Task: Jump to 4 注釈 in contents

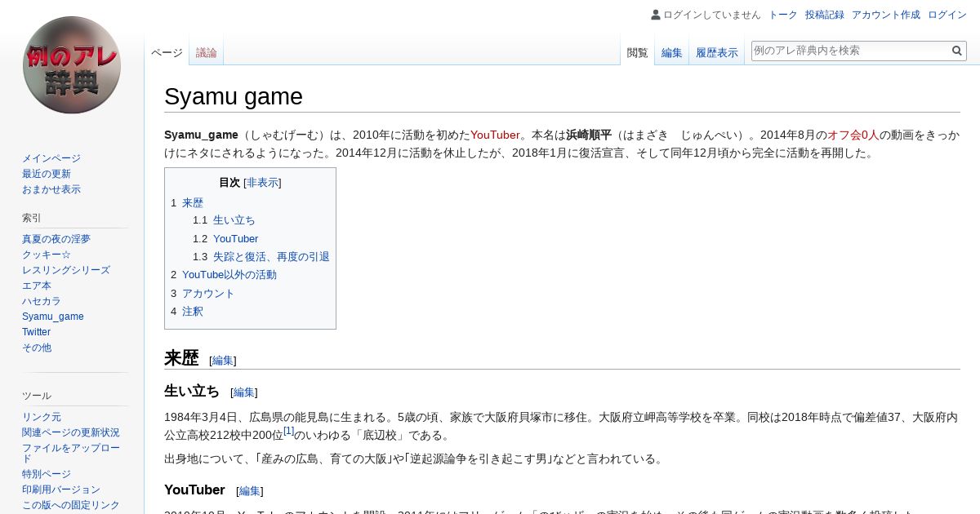Action: tap(187, 311)
